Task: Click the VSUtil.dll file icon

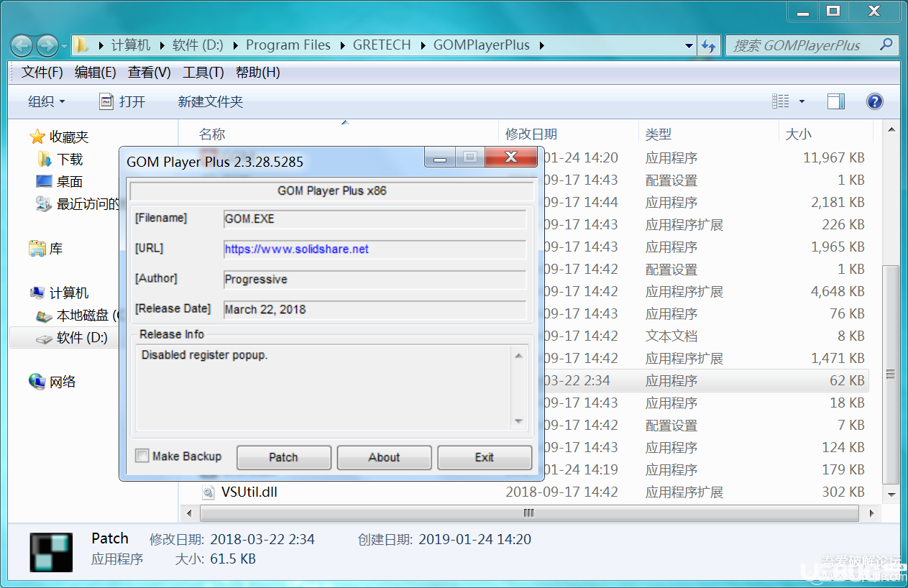Action: [208, 492]
